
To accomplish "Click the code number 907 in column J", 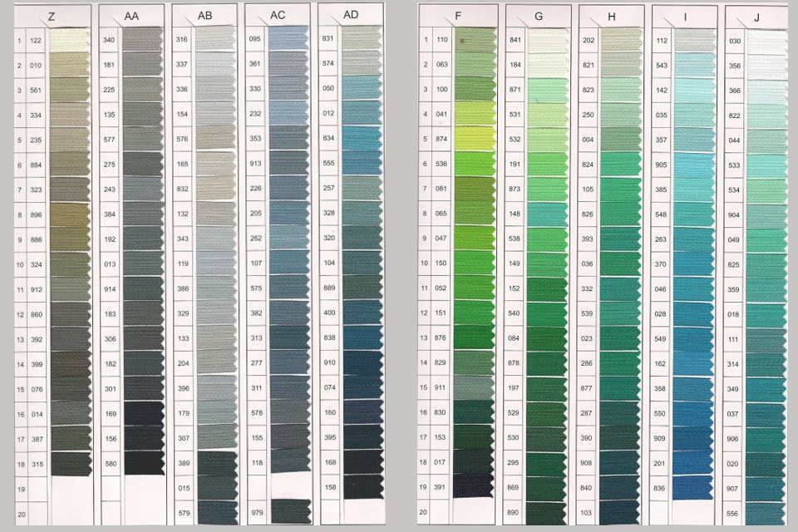I will pyautogui.click(x=731, y=488).
